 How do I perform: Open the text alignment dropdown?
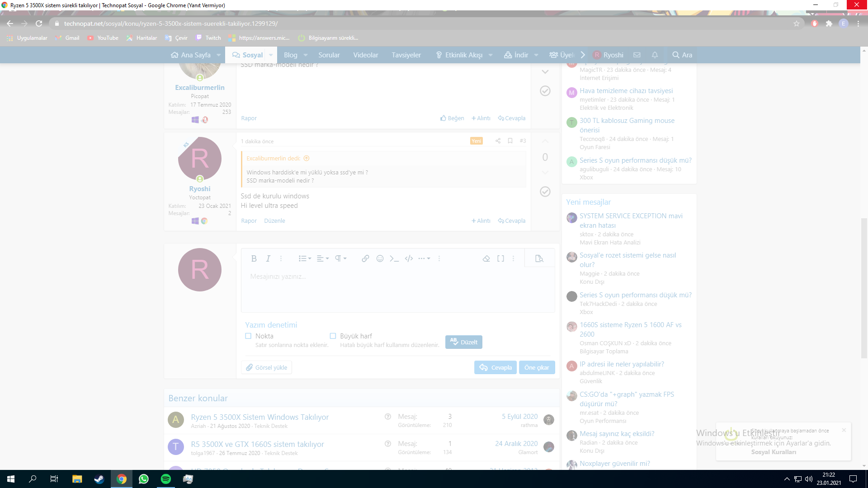click(322, 258)
